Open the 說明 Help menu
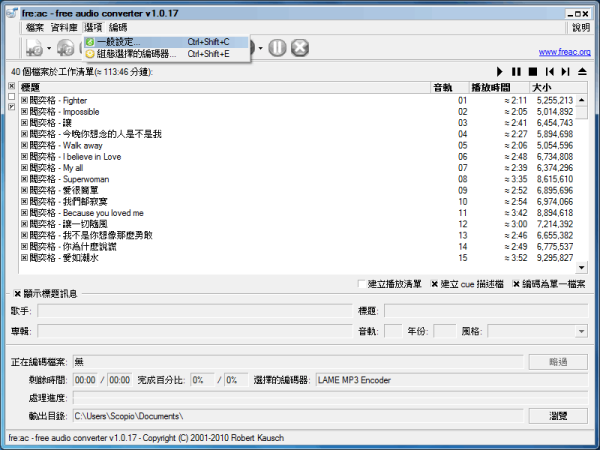Viewport: 600px width, 450px height. [x=581, y=27]
